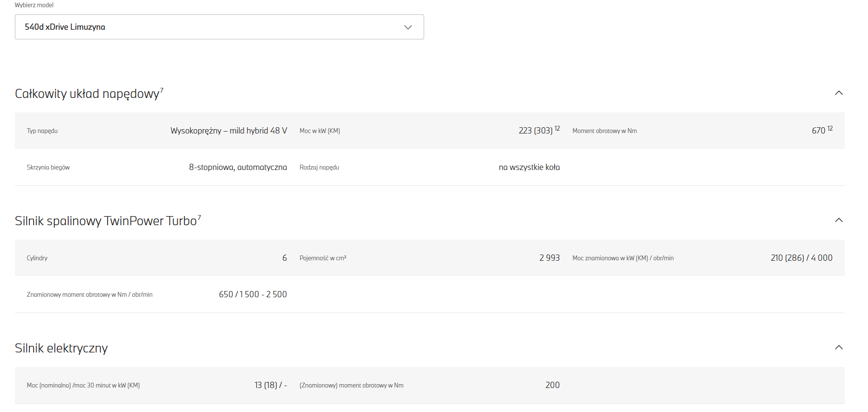This screenshot has height=412, width=868.
Task: Click the Pojemność w cm³ label
Action: point(323,258)
